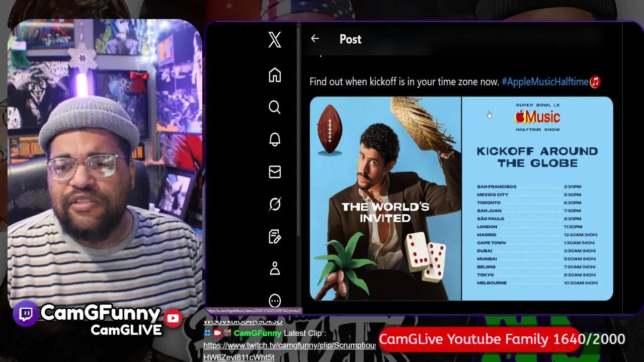The height and width of the screenshot is (362, 644).
Task: Click the 'CamGLive Youtube Family 1640/2000' banner
Action: coord(502,339)
